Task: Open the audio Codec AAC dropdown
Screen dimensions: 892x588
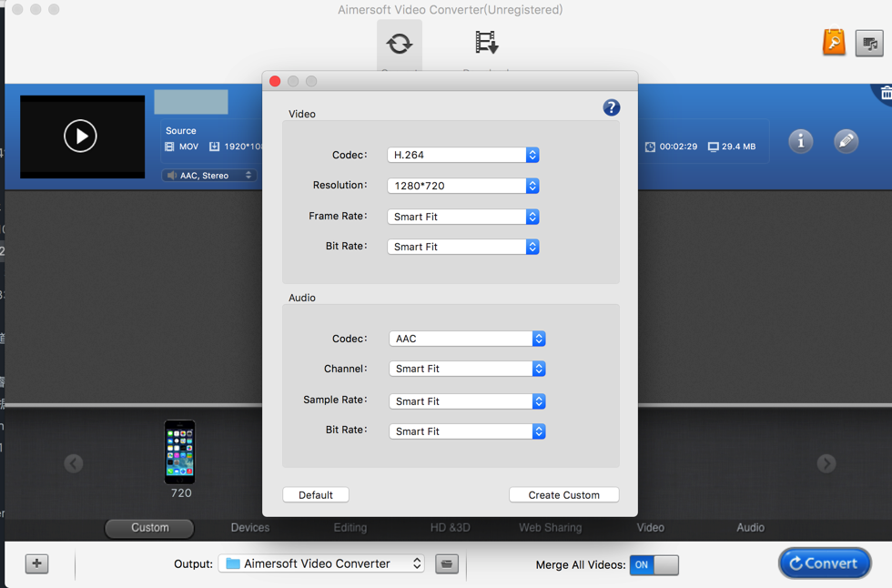Action: pyautogui.click(x=467, y=339)
